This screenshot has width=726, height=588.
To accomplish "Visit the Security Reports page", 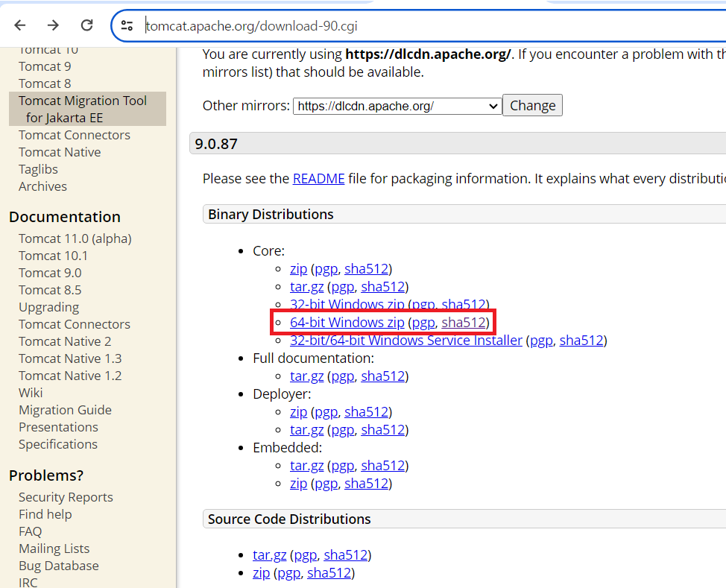I will pos(66,496).
